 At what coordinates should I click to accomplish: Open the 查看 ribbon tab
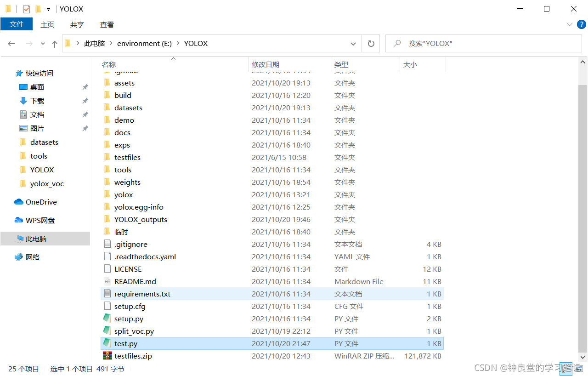coord(107,24)
